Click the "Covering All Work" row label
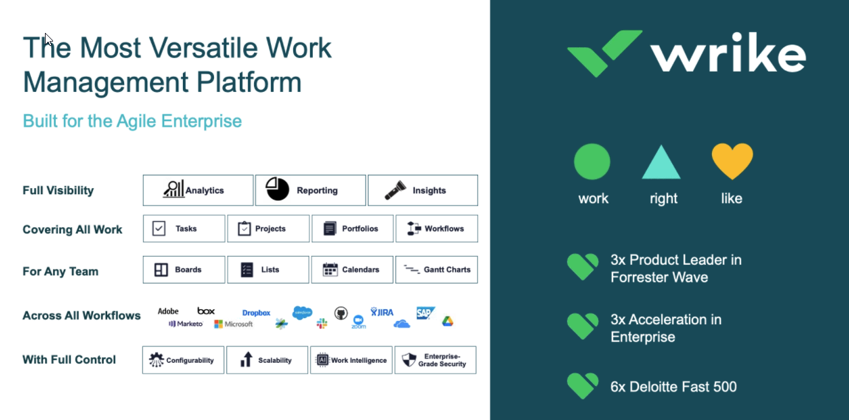849x420 pixels. click(x=73, y=229)
